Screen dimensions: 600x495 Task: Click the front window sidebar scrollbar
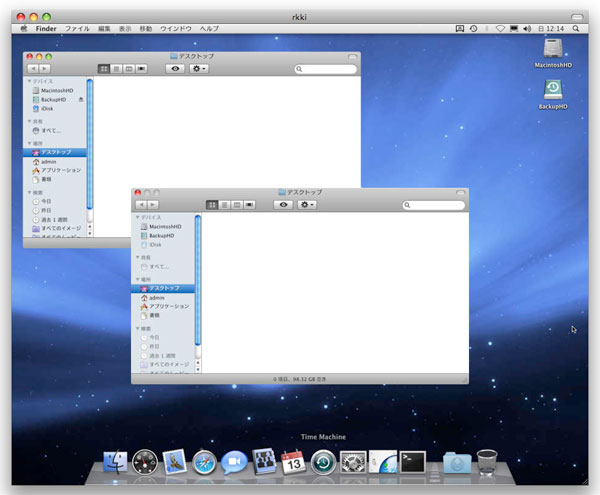click(x=198, y=280)
